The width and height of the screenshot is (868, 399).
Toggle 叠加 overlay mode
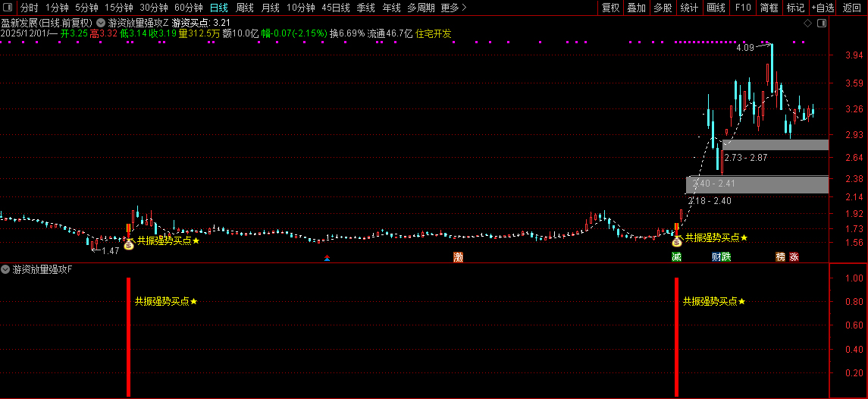pyautogui.click(x=636, y=8)
